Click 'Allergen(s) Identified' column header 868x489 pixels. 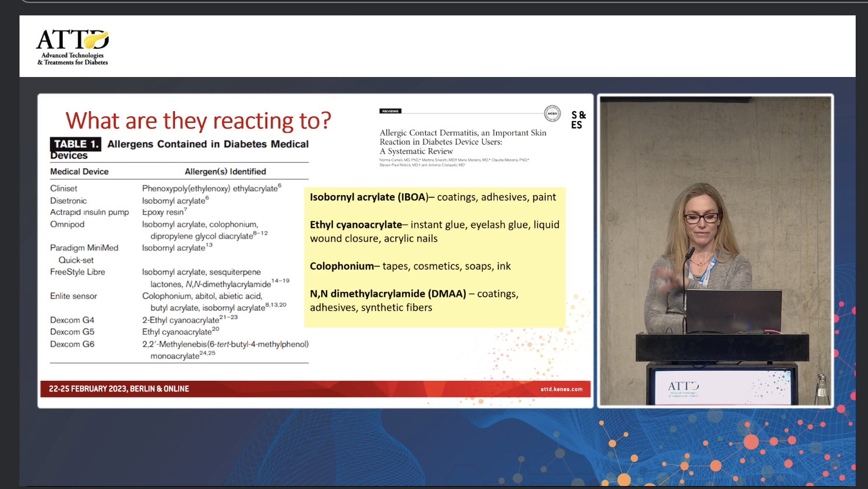pos(226,172)
